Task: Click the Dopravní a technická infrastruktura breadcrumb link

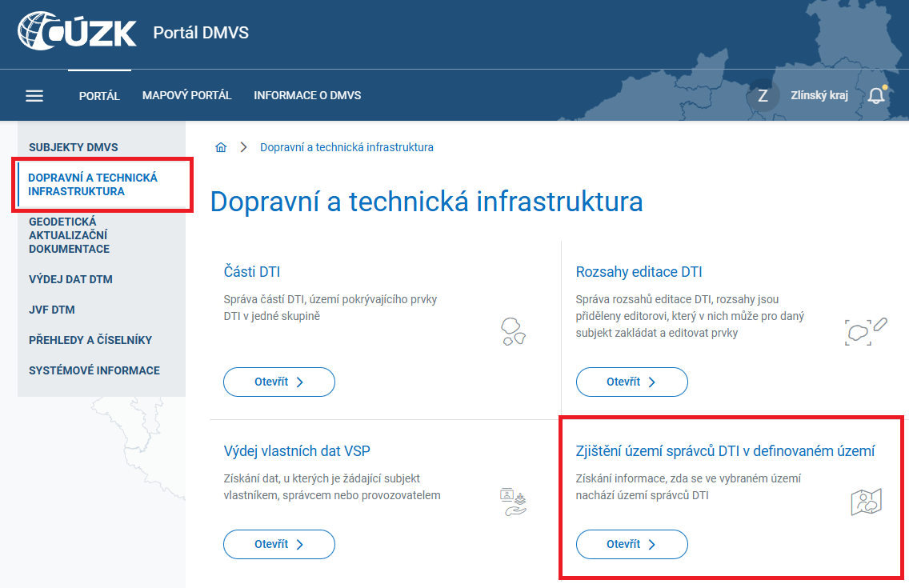Action: click(x=346, y=147)
